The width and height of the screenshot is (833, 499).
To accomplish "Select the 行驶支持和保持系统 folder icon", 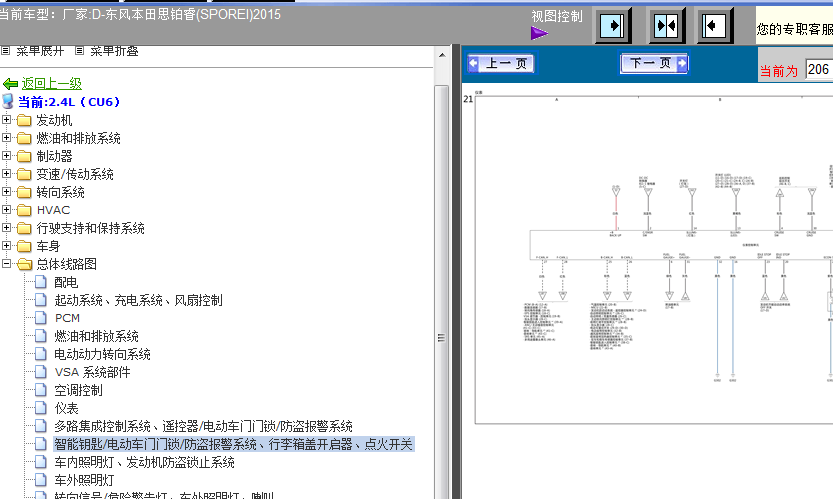I will click(x=24, y=228).
